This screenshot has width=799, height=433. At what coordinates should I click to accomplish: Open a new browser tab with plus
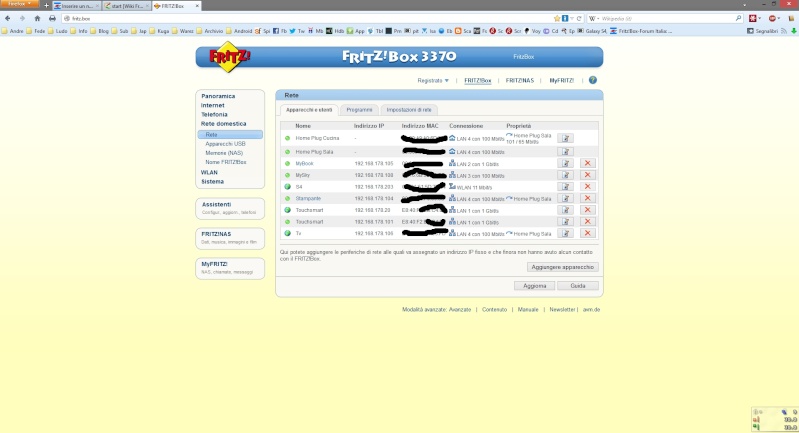[x=46, y=6]
